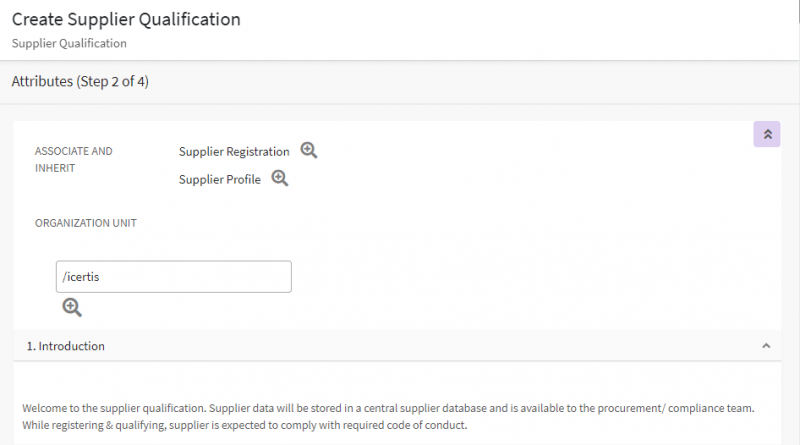800x445 pixels.
Task: Click the "Supplier Qualification" subtitle under the title
Action: point(69,44)
